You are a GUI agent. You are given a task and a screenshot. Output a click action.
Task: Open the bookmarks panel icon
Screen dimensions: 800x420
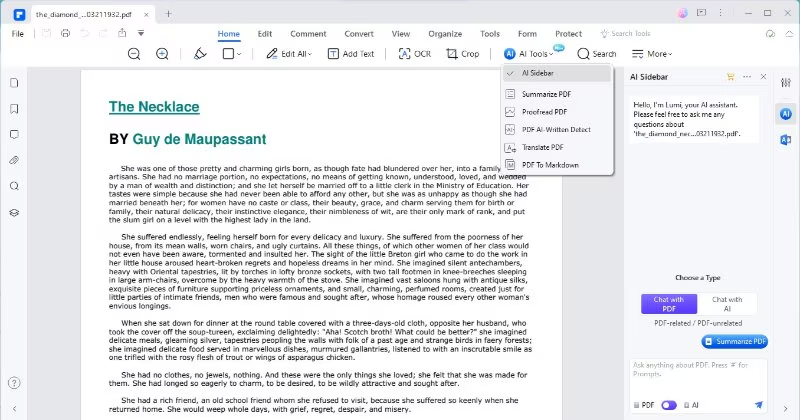pos(14,109)
